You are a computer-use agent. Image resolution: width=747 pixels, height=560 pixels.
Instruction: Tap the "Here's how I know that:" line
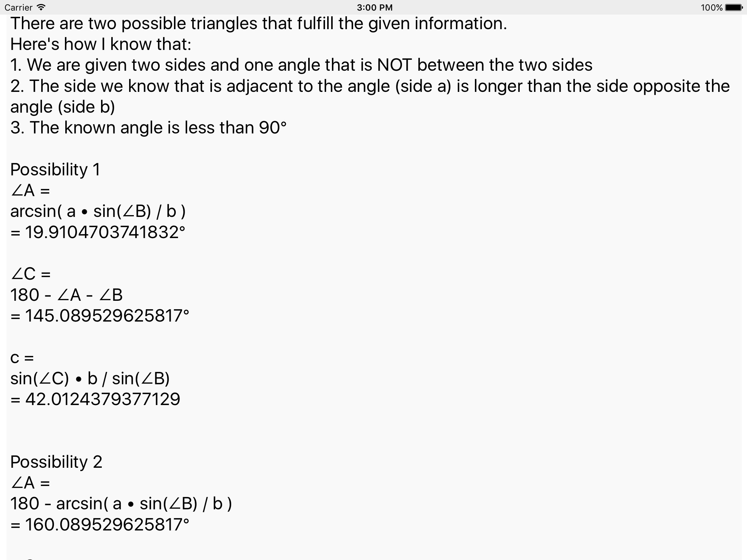click(101, 44)
